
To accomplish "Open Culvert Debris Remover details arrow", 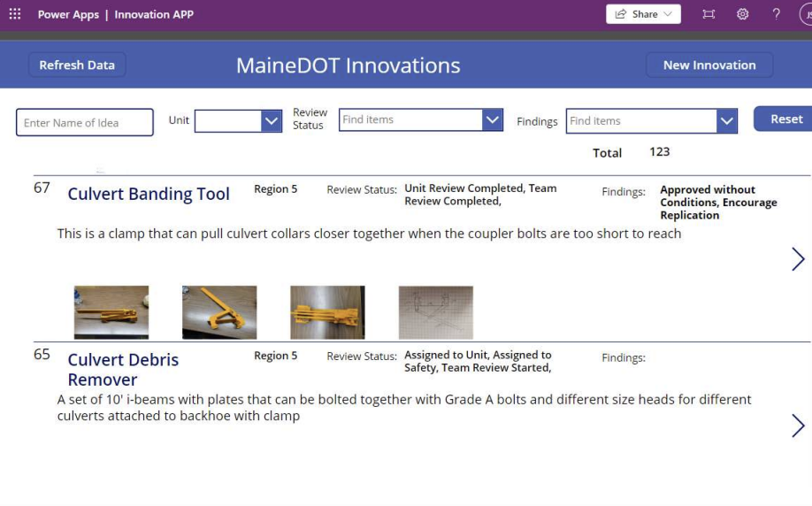I will (798, 425).
